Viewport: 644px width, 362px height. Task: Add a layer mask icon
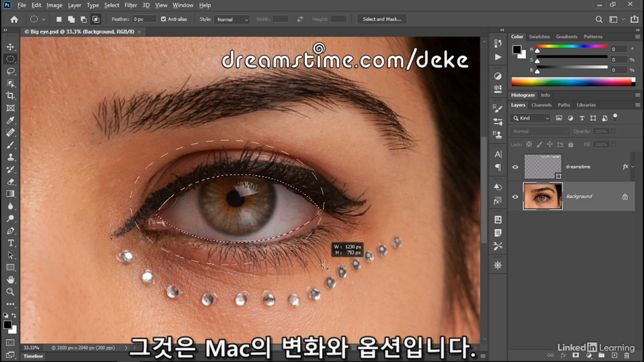[576, 356]
